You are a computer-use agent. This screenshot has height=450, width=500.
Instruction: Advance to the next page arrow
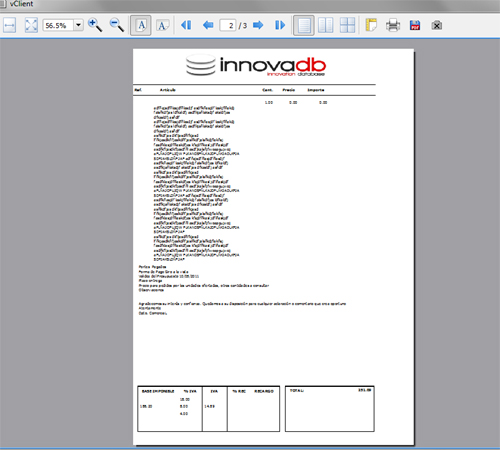click(x=258, y=25)
